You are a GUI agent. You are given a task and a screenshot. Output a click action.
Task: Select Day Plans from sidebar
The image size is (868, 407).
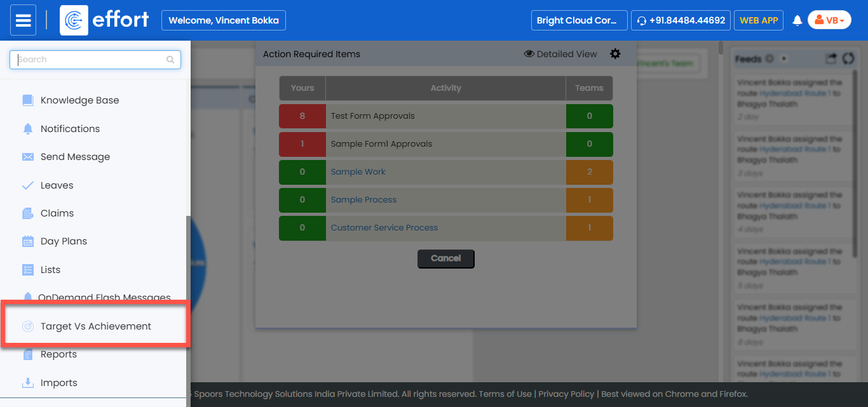(64, 241)
